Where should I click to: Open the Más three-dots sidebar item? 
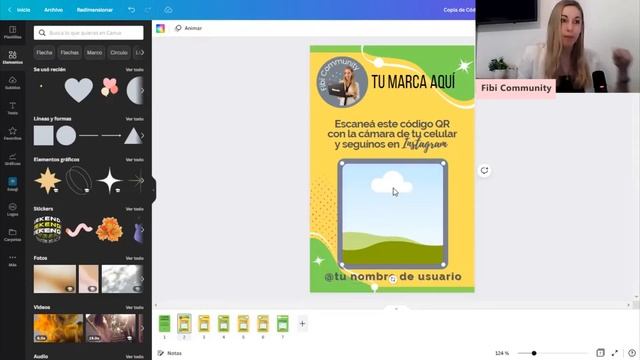(13, 260)
